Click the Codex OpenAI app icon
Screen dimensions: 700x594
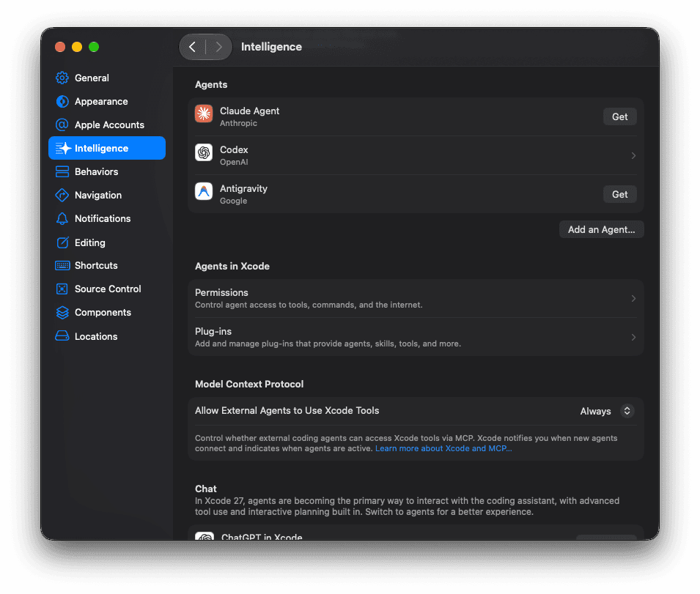[x=204, y=152]
